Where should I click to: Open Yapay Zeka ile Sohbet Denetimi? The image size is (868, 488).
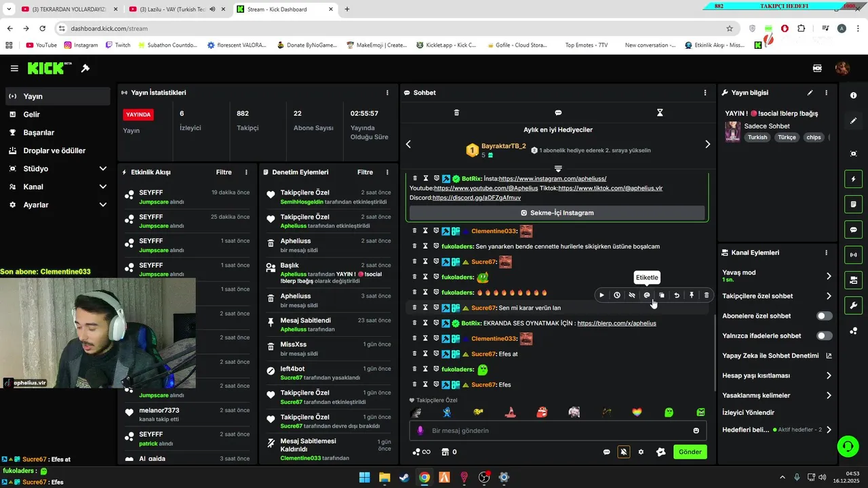(x=777, y=356)
